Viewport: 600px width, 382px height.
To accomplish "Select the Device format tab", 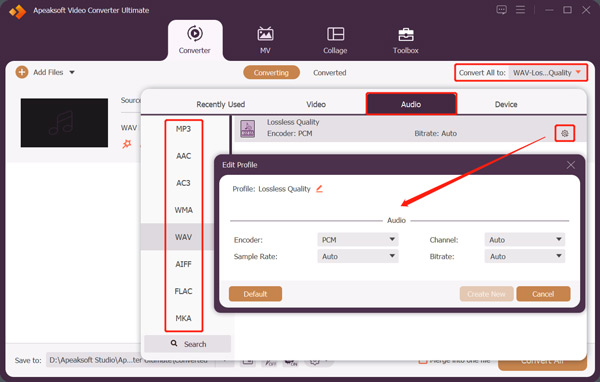I will 506,104.
